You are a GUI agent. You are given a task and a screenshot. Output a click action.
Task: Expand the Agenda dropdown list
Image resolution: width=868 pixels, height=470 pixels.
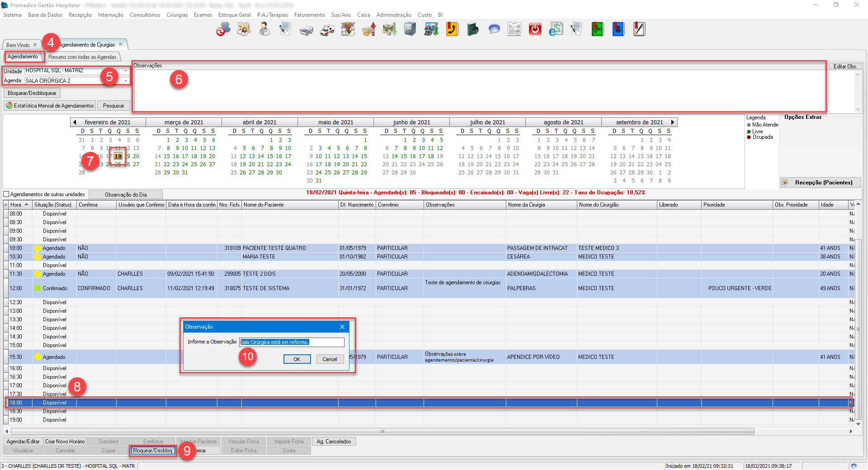point(126,81)
